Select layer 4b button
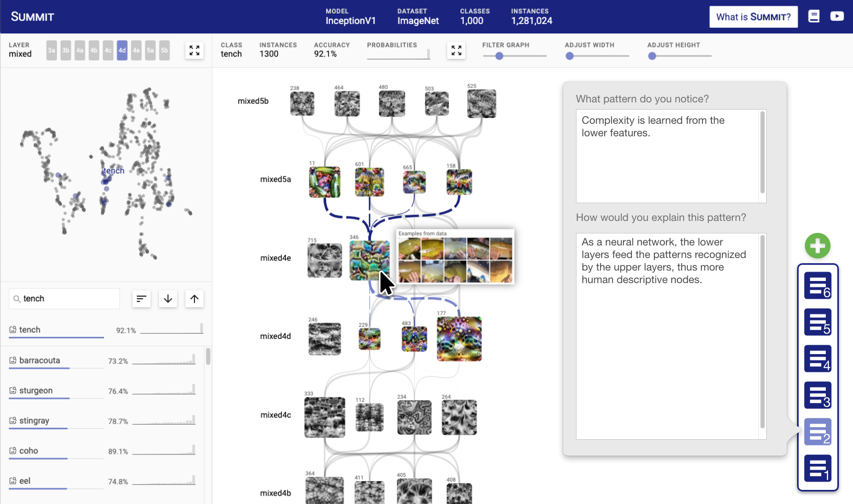The height and width of the screenshot is (504, 853). [94, 51]
